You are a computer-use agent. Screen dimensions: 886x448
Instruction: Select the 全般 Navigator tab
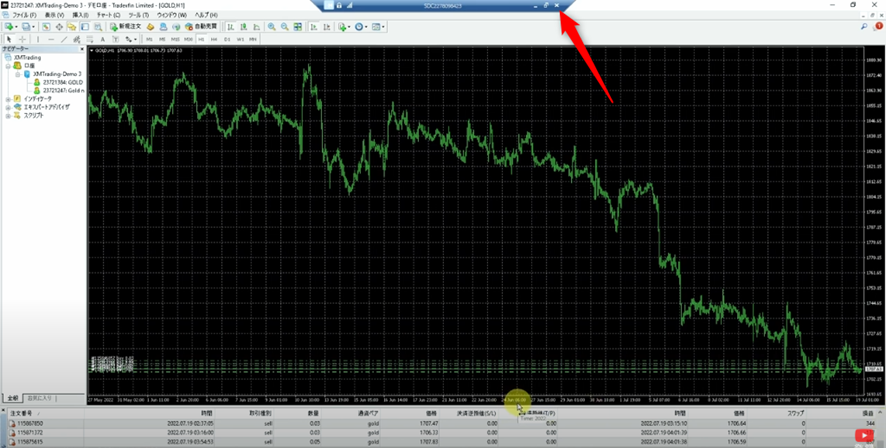(x=12, y=398)
